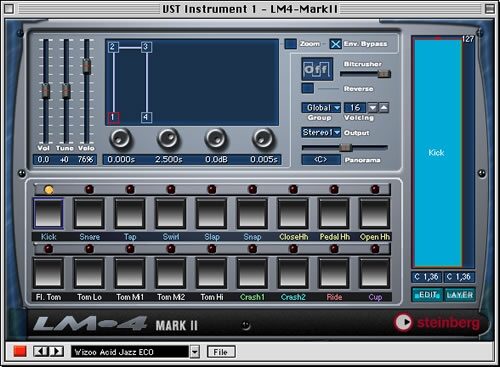The height and width of the screenshot is (367, 500).
Task: Adjust the Velo fader
Action: pos(87,66)
